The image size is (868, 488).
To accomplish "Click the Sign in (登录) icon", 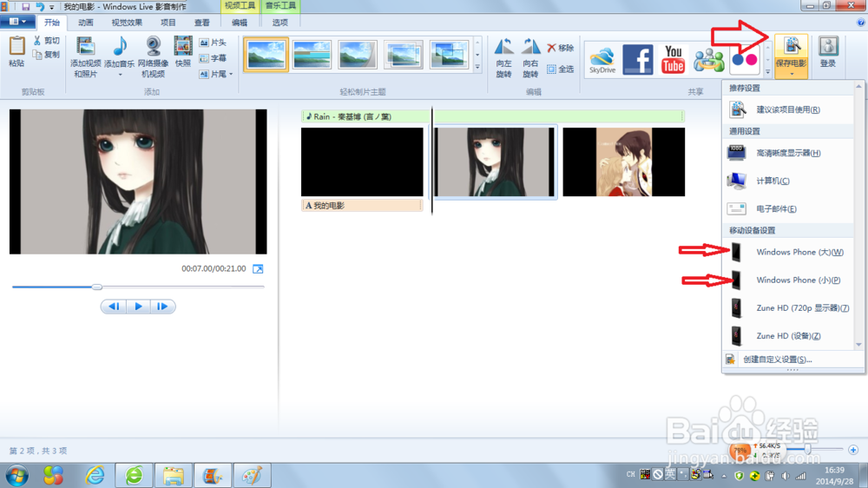I will tap(828, 47).
